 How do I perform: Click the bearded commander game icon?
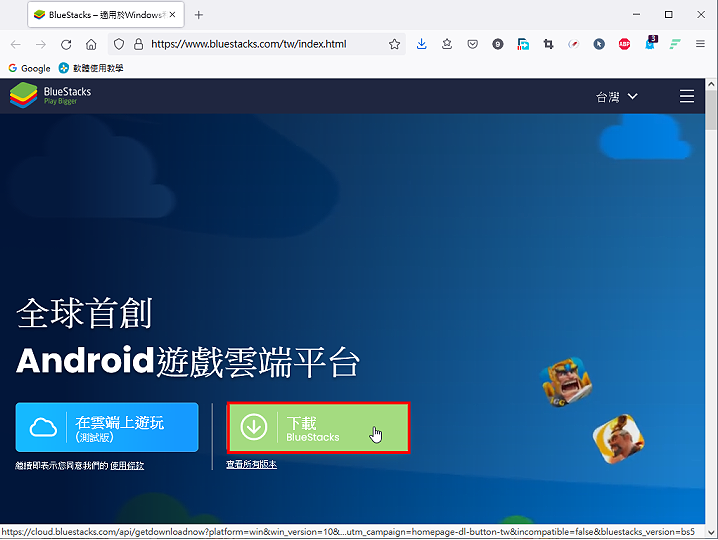point(619,439)
